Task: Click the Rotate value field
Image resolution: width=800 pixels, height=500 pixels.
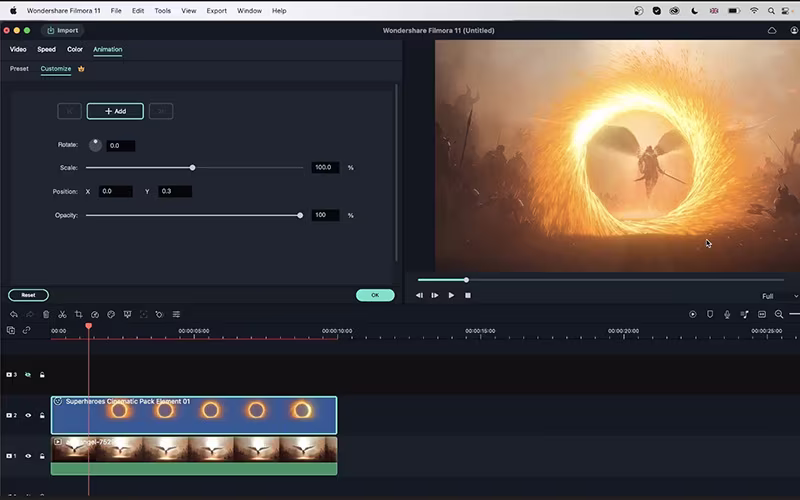Action: [121, 146]
